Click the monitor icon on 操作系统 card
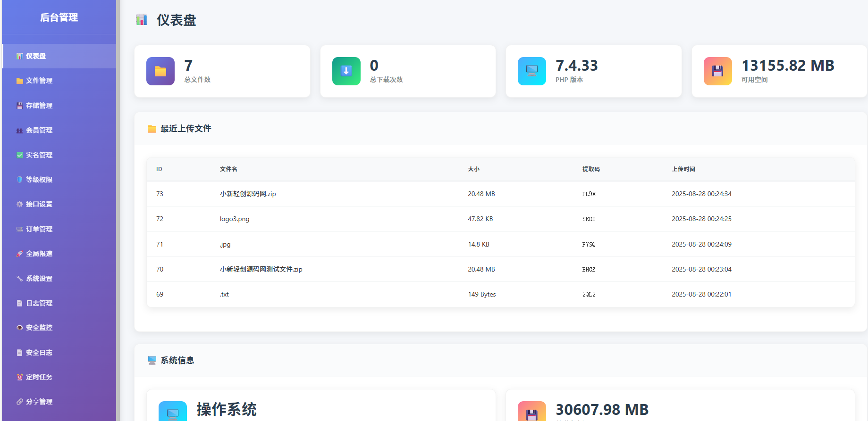868x421 pixels. [173, 411]
